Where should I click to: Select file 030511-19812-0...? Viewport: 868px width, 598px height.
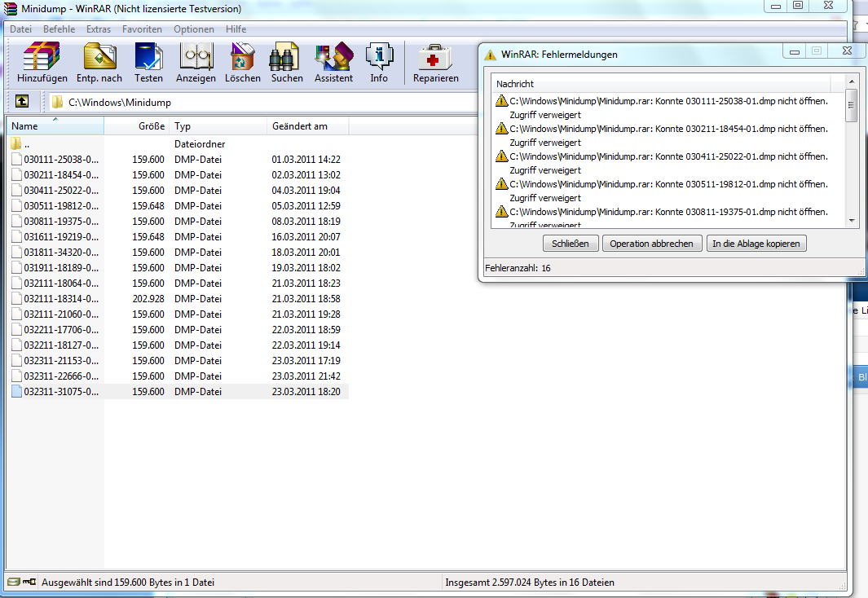[x=61, y=206]
